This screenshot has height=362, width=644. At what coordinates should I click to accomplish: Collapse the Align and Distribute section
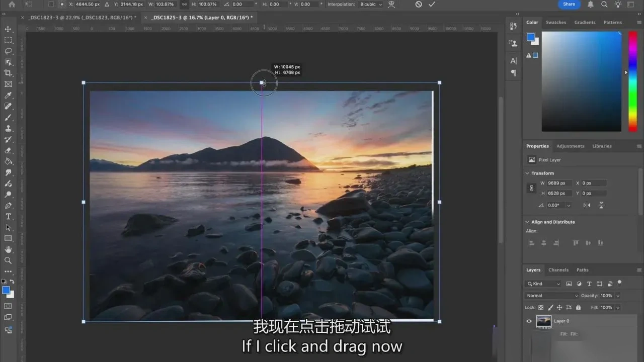[x=527, y=222]
